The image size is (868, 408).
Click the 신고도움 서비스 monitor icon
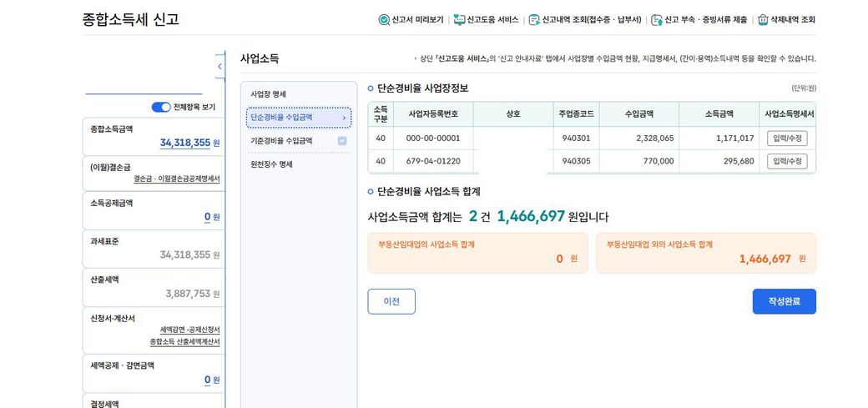(x=459, y=20)
